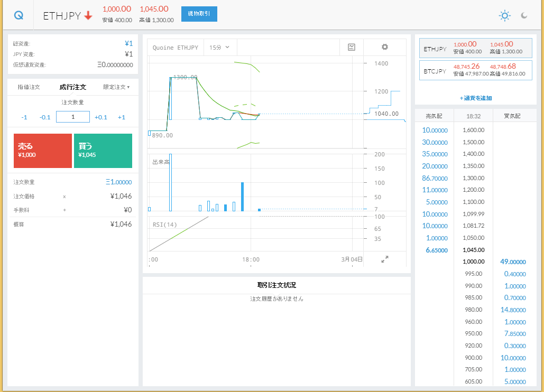The height and width of the screenshot is (392, 544).
Task: Select best ask price 1,045.00 in order book
Action: point(474,250)
